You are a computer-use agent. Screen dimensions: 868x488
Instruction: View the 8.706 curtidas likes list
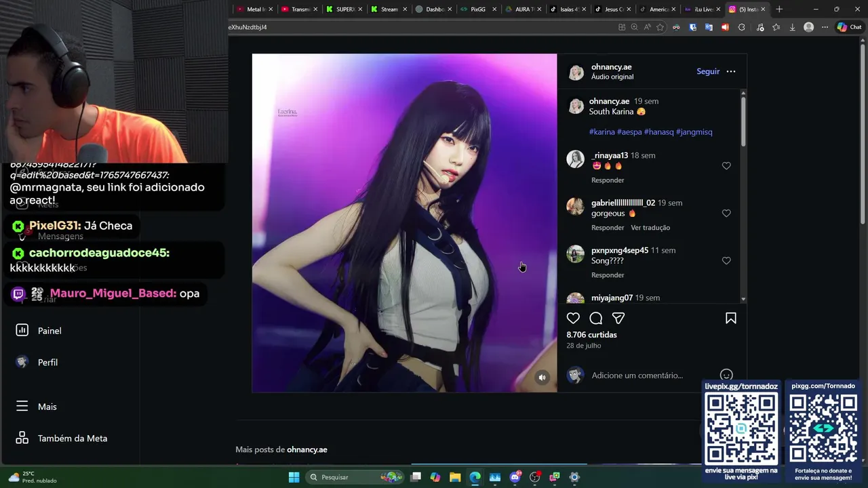[591, 335]
